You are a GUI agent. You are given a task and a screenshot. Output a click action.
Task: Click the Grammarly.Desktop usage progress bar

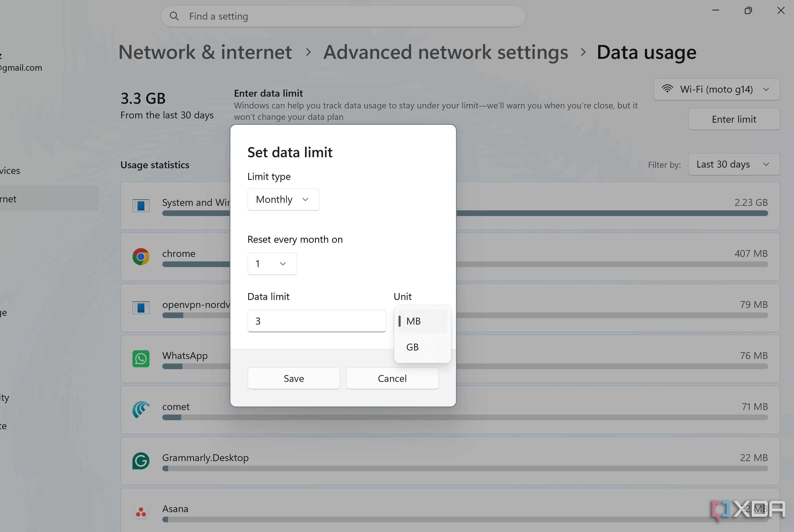pos(465,468)
